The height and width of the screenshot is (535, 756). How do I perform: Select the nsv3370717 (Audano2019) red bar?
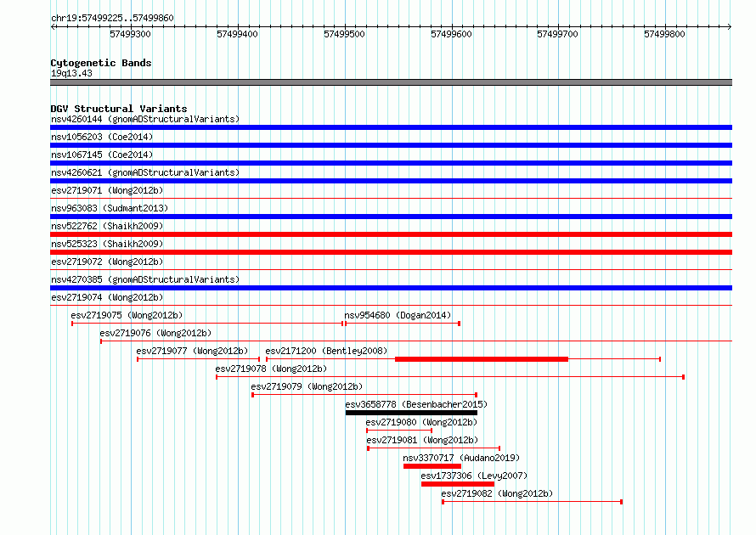pyautogui.click(x=432, y=466)
